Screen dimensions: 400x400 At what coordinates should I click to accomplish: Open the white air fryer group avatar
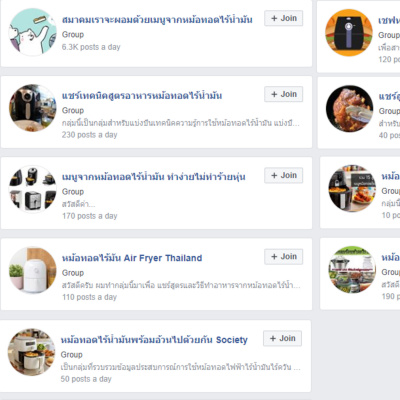pyautogui.click(x=32, y=270)
